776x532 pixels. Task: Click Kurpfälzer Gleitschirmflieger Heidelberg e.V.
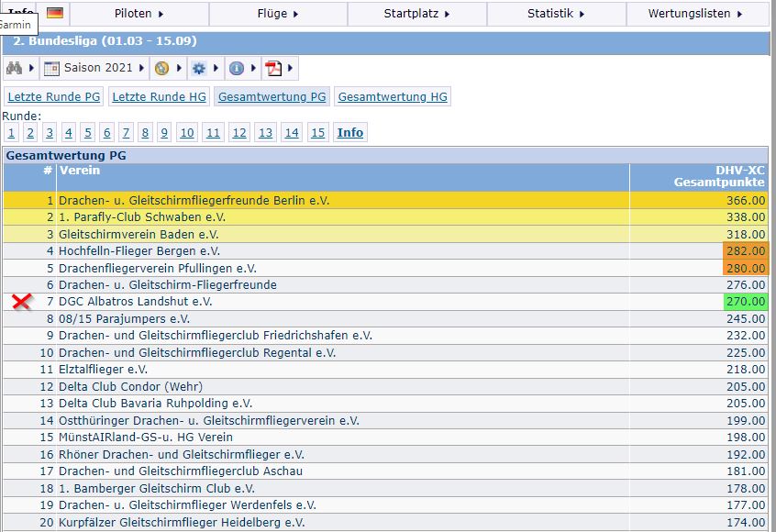182,522
